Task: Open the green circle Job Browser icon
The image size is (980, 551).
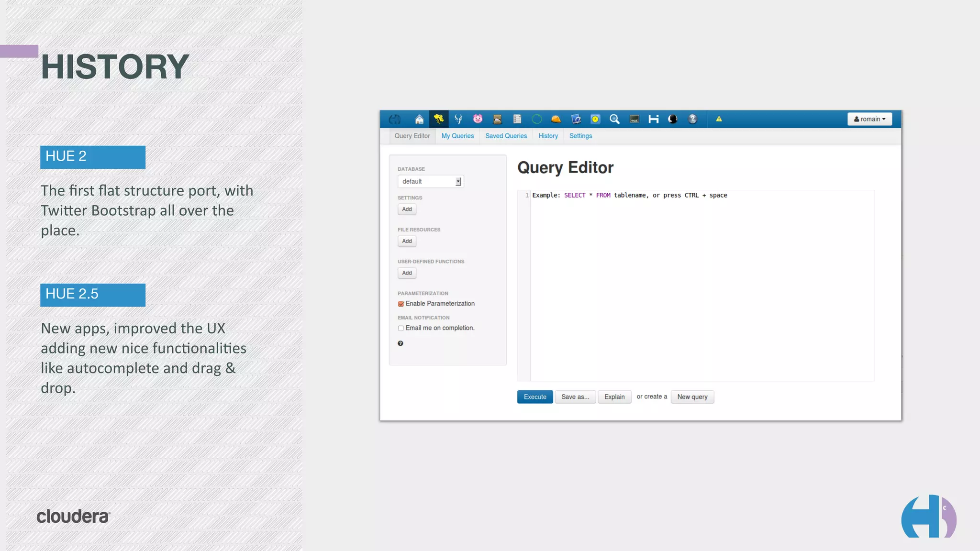Action: tap(537, 119)
